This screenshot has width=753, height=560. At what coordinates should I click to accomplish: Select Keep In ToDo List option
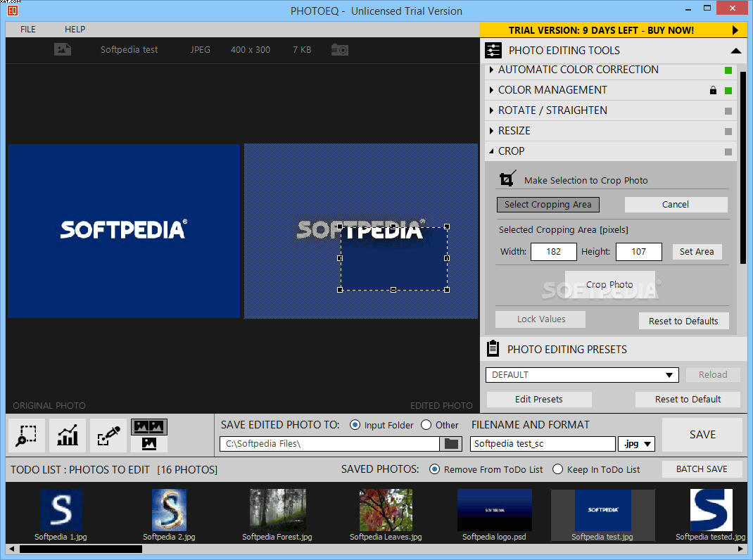pyautogui.click(x=557, y=469)
